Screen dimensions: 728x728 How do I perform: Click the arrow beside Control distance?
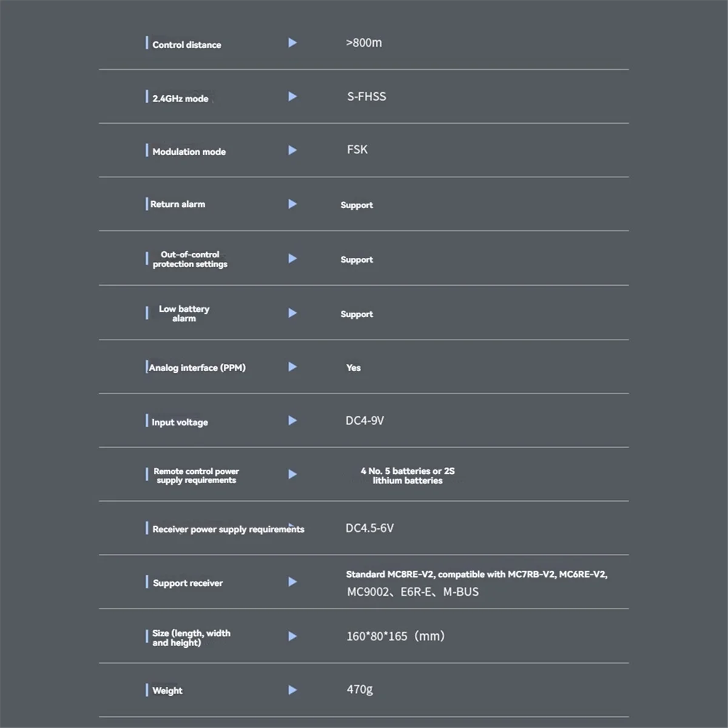pos(292,43)
